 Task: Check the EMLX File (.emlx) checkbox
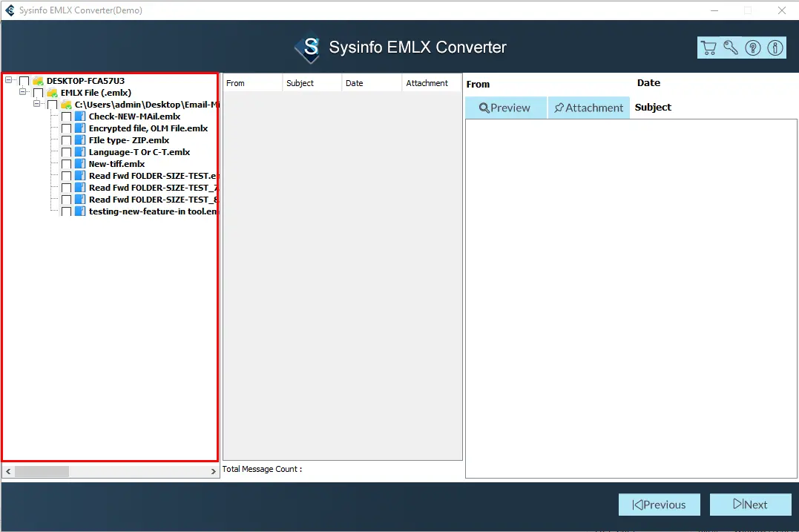coord(39,93)
